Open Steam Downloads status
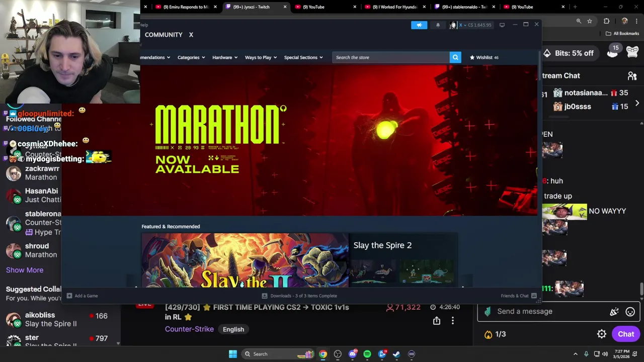The height and width of the screenshot is (362, 644). tap(299, 296)
